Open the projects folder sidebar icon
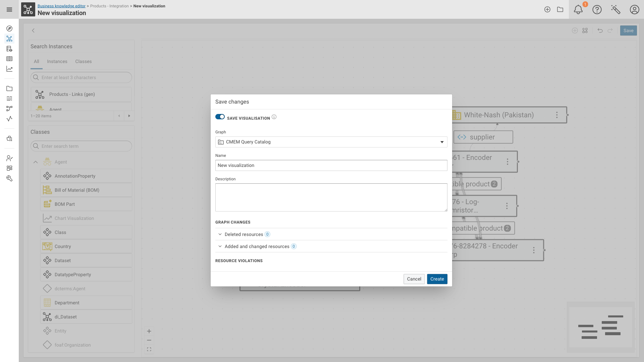 click(x=9, y=88)
